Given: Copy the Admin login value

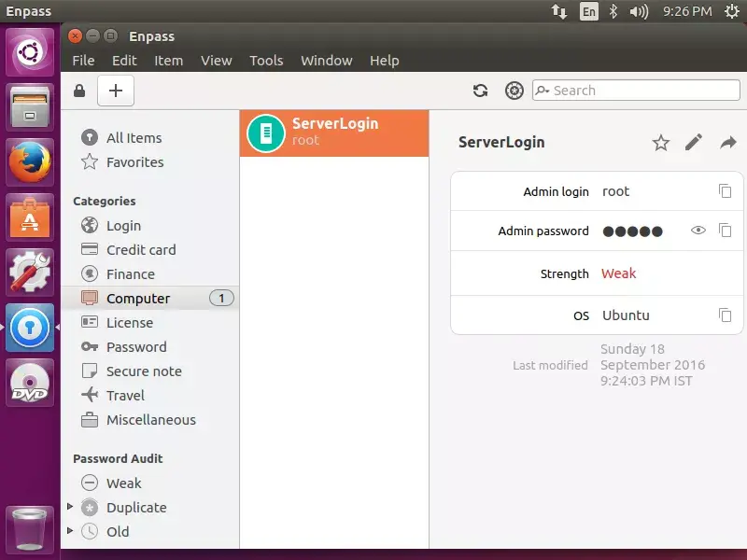Looking at the screenshot, I should coord(725,191).
